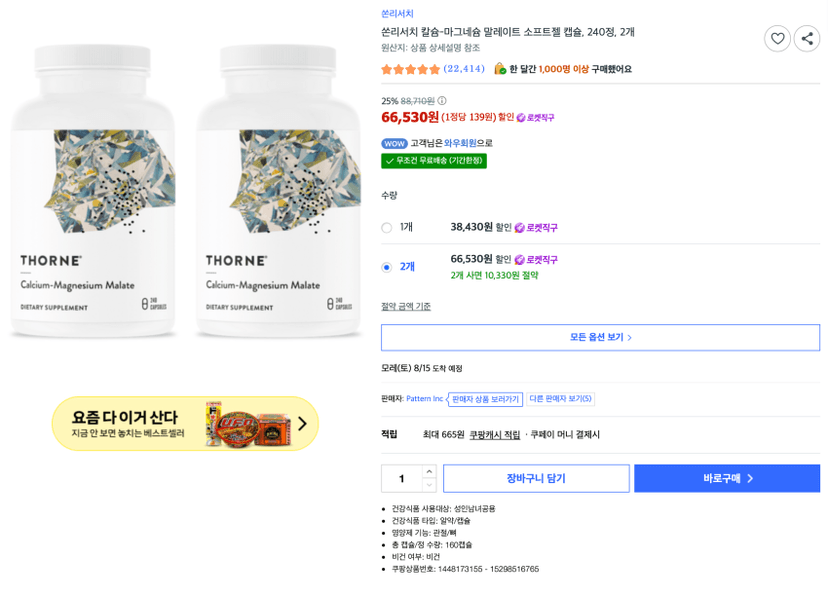Click 판매자 상품 보러가기 button
The width and height of the screenshot is (828, 591).
485,399
